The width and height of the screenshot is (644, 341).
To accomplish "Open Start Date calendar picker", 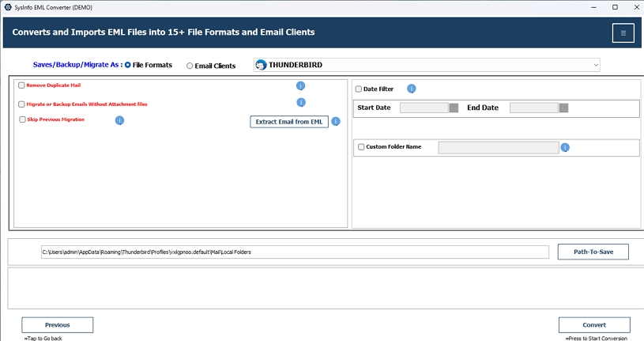I will (x=454, y=108).
